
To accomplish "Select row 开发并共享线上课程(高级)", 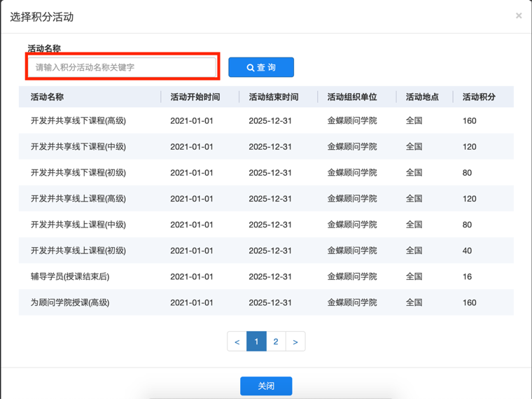I will coord(266,199).
